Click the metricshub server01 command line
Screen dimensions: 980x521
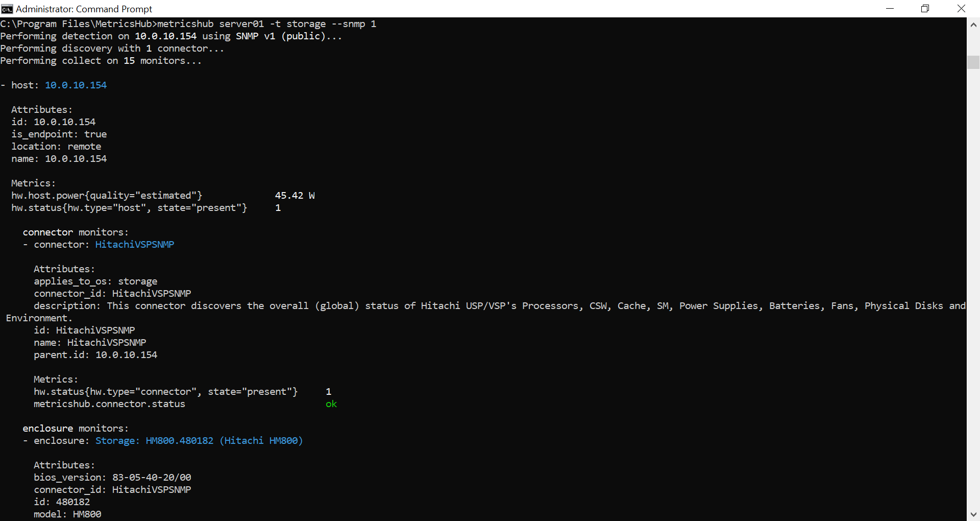click(266, 24)
